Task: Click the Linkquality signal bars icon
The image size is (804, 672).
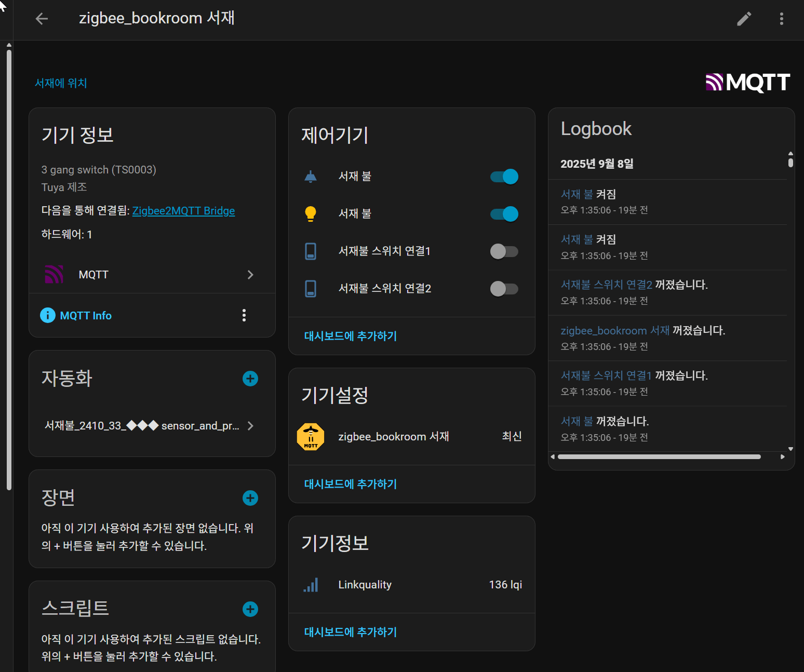Action: click(x=311, y=585)
